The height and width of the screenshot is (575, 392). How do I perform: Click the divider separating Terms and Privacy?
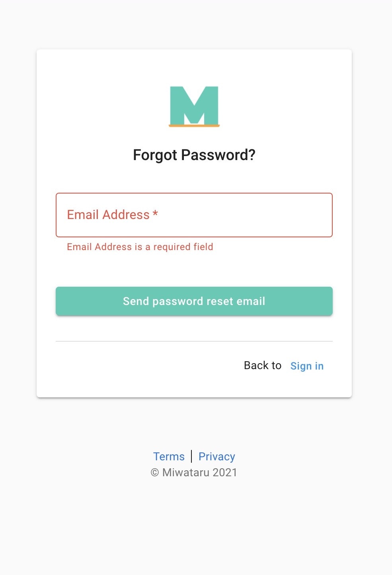point(193,456)
